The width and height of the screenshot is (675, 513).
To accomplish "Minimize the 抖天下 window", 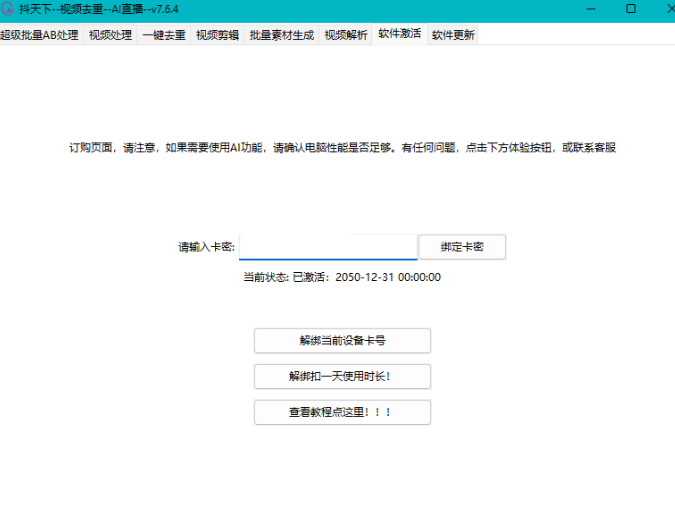I will (591, 9).
